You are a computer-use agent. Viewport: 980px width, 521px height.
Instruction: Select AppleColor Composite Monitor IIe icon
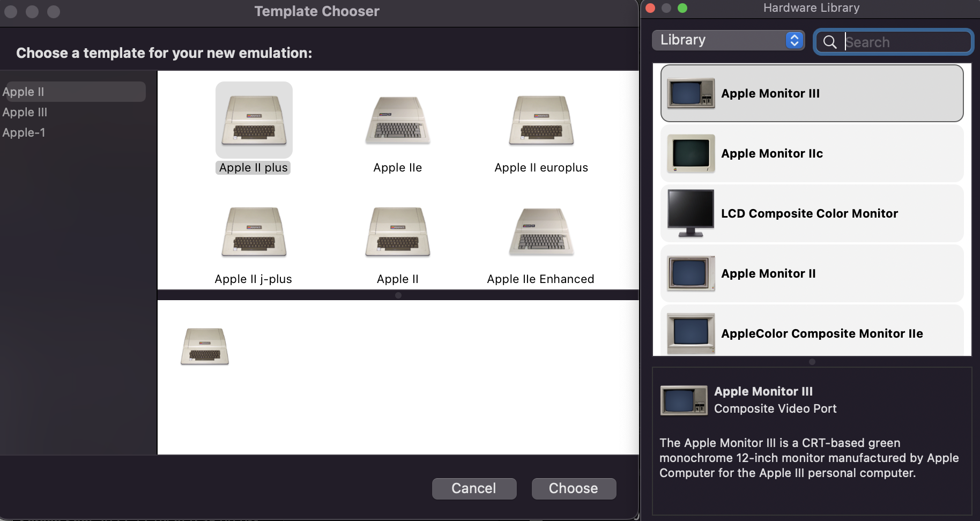(x=691, y=333)
